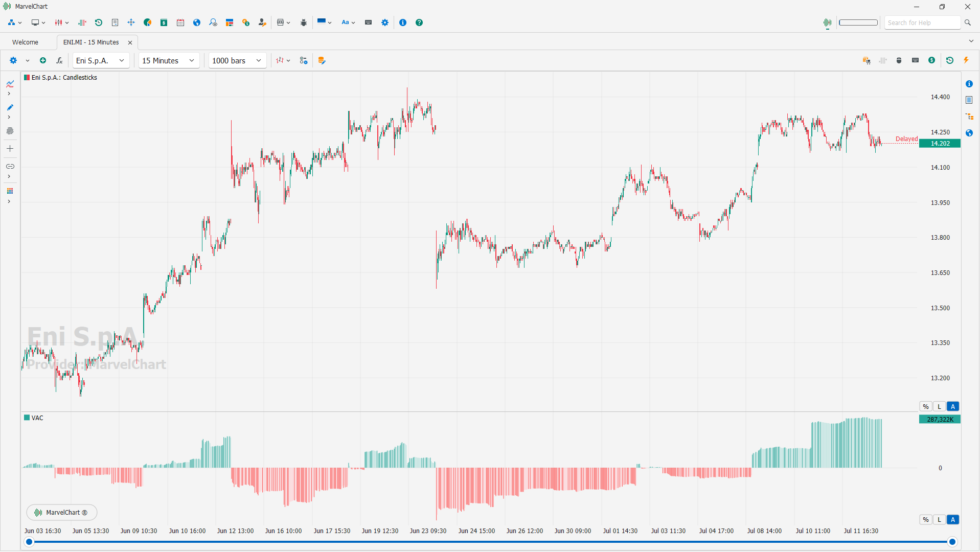Toggle the keyboard trading icon in chart toolbar
The image size is (980, 552).
(916, 60)
